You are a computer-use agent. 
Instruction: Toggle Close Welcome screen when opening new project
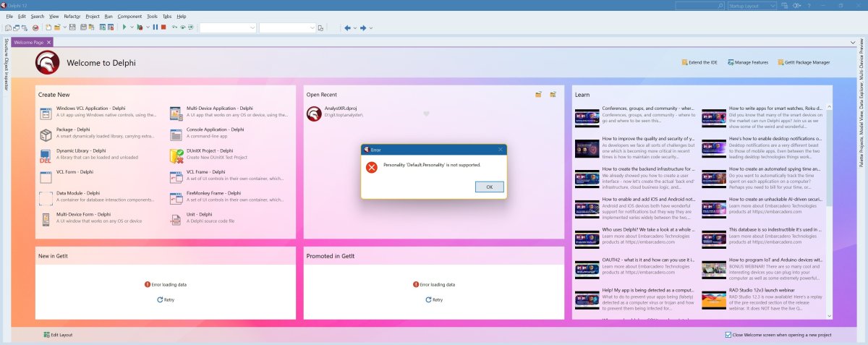click(729, 335)
